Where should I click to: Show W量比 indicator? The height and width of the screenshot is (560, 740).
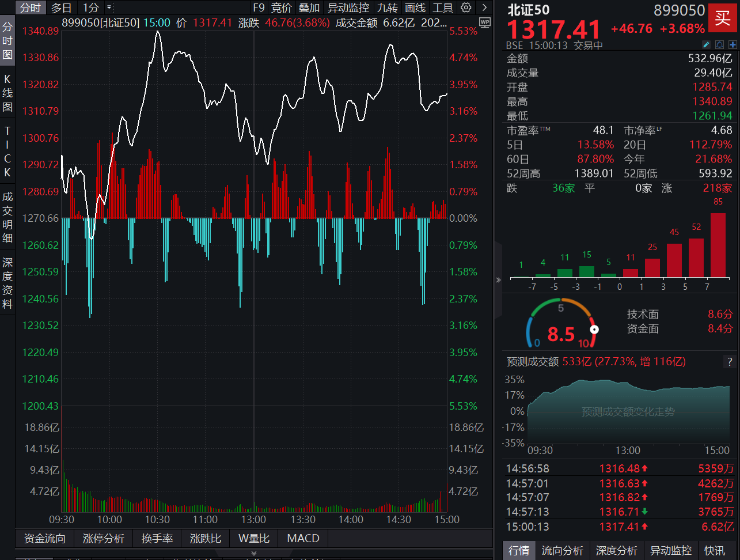point(254,538)
